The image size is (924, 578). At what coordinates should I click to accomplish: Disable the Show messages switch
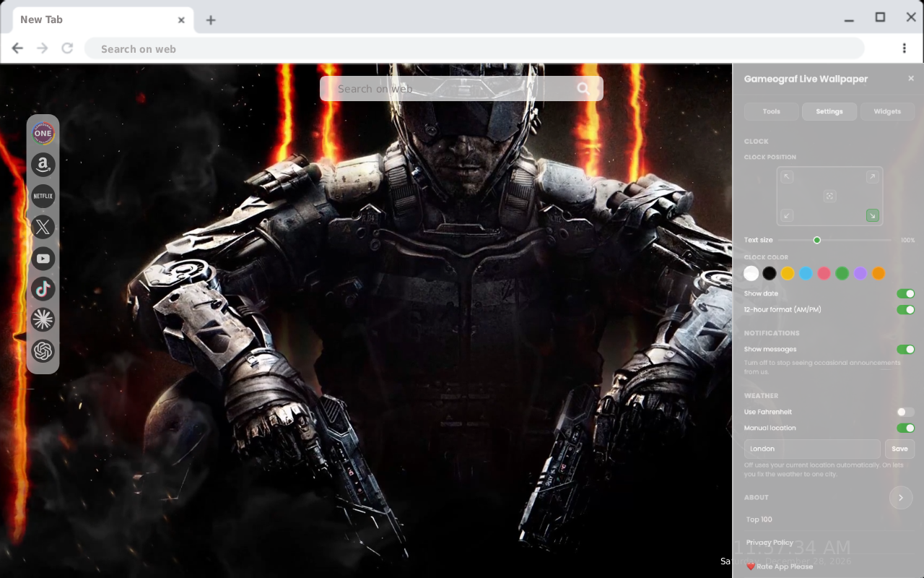point(905,349)
